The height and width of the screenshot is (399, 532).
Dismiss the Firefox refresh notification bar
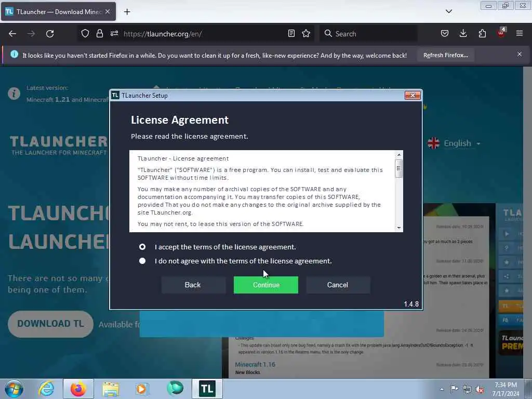pyautogui.click(x=520, y=54)
